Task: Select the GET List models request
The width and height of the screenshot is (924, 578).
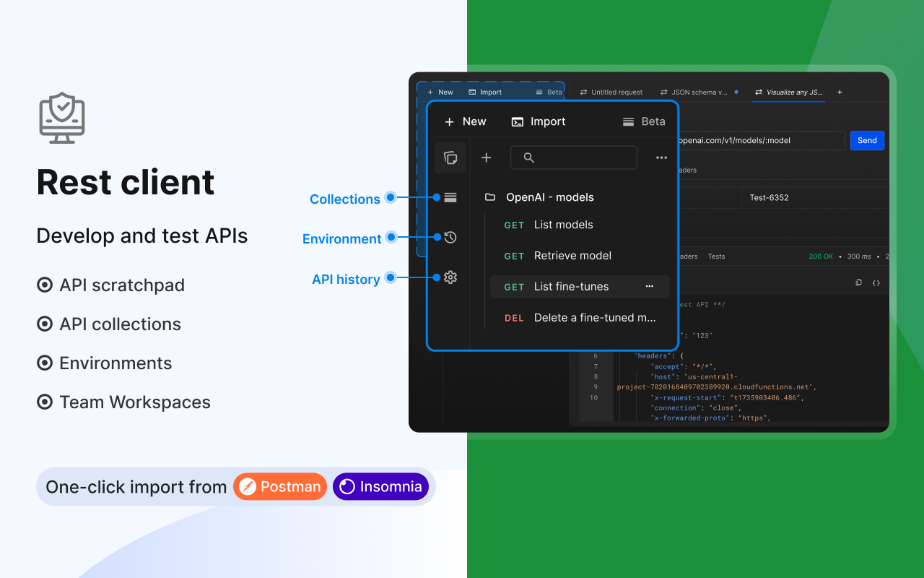Action: (x=563, y=225)
